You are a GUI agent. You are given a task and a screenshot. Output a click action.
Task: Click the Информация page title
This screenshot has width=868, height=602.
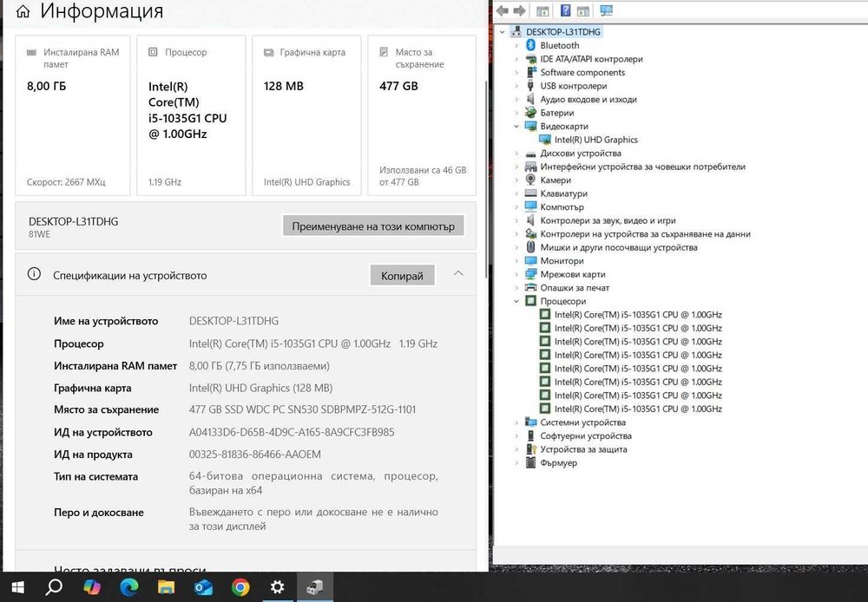point(102,11)
